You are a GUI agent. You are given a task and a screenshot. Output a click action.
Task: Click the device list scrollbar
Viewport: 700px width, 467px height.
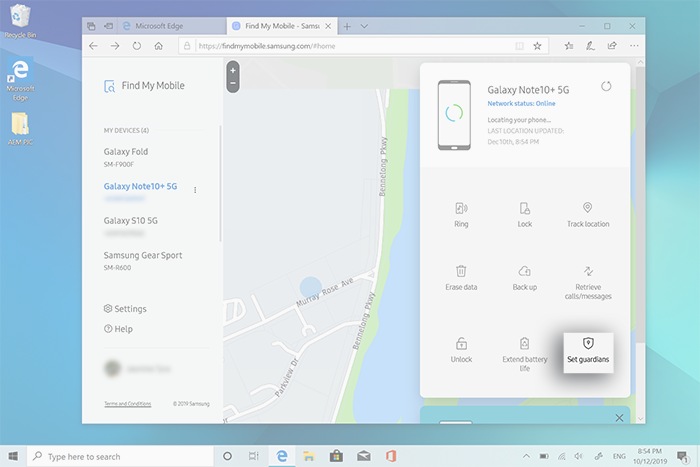pos(220,183)
